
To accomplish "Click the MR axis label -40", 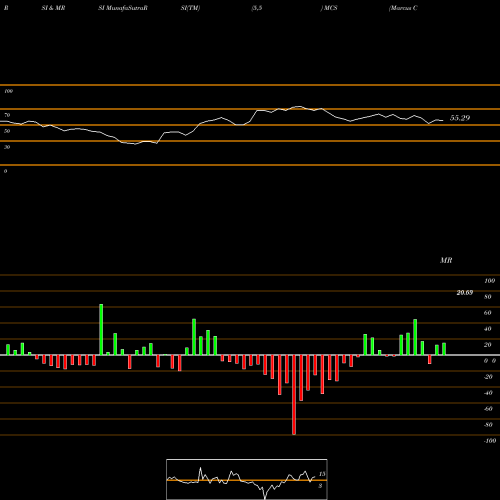I will 488,393.
